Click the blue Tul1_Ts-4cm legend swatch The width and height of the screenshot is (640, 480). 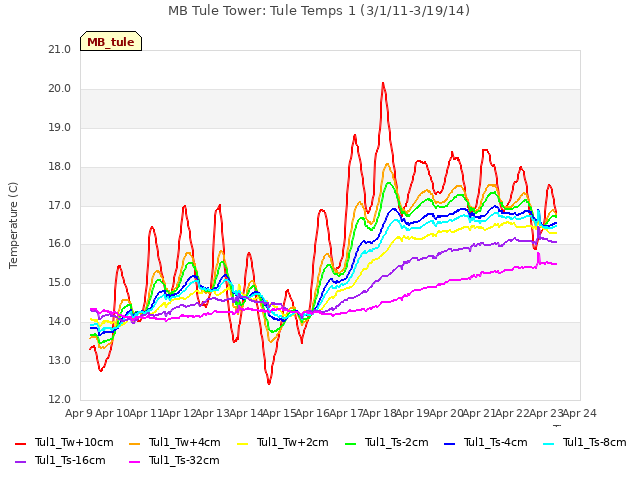(449, 443)
